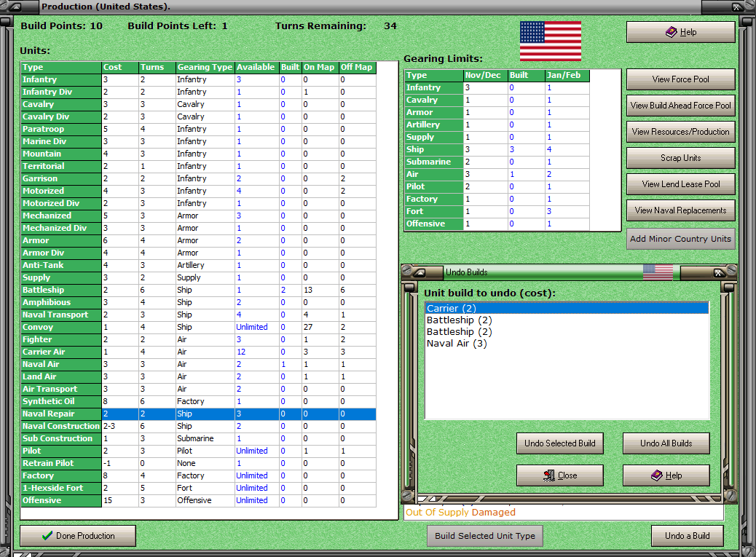Click the book icon in Undo Builds Help
Viewport: 756px width, 557px height.
pyautogui.click(x=657, y=475)
